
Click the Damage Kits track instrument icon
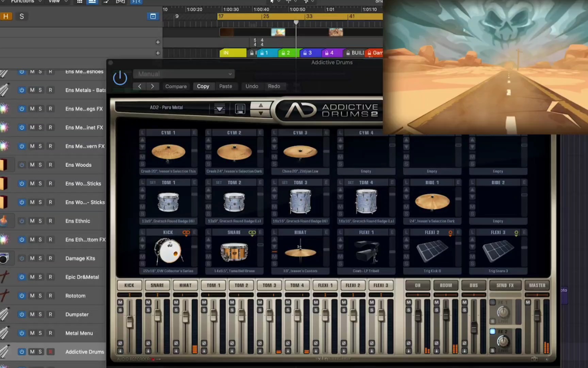click(4, 258)
